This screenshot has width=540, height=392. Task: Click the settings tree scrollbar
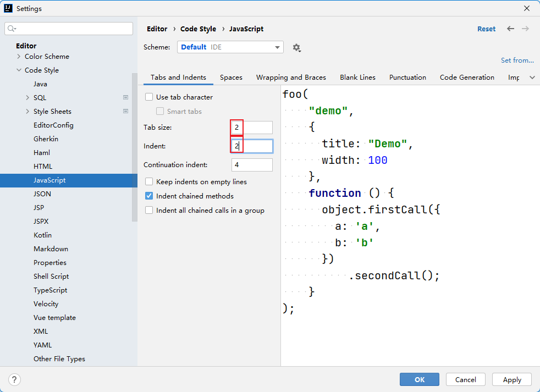click(x=135, y=147)
